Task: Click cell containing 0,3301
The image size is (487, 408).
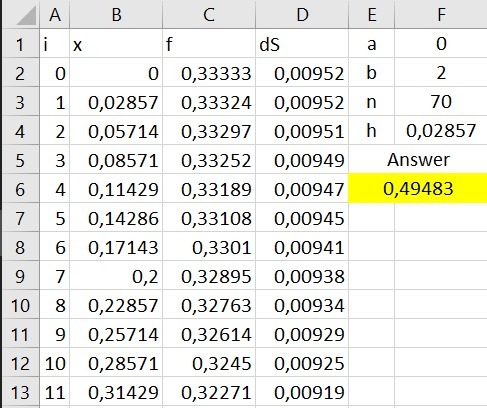Action: (209, 247)
